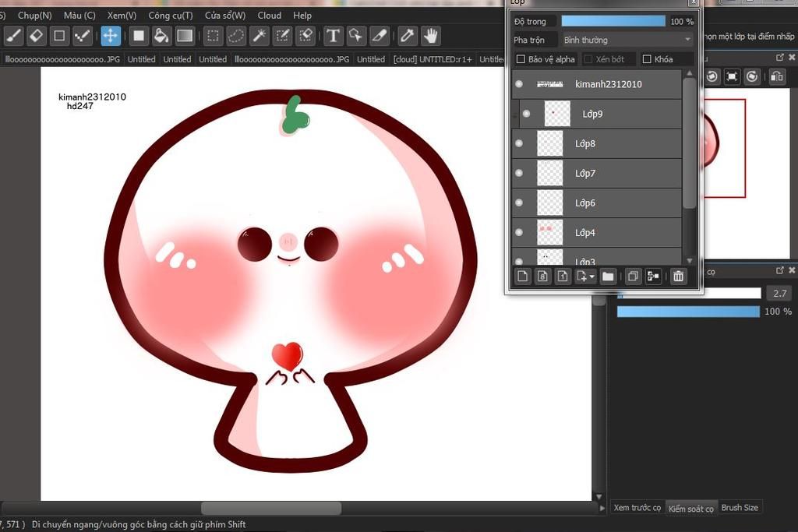
Task: Adjust the brush size slider showing 2.7
Action: click(689, 293)
